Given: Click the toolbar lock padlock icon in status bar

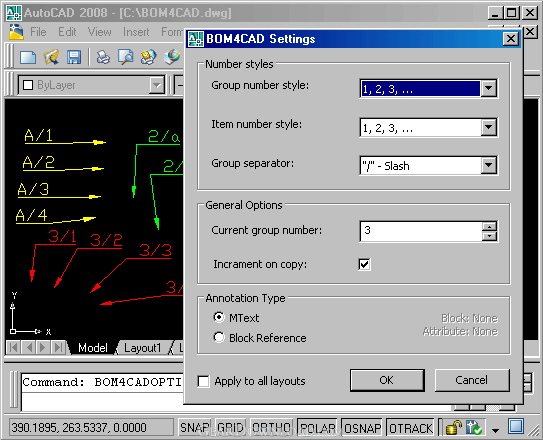Looking at the screenshot, I should pyautogui.click(x=453, y=427).
